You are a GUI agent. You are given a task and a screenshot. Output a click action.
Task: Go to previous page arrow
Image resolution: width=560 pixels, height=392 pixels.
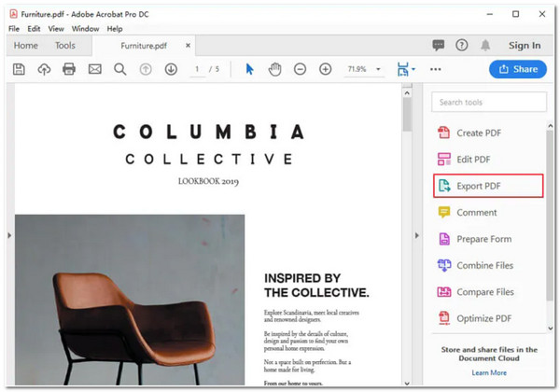tap(146, 69)
